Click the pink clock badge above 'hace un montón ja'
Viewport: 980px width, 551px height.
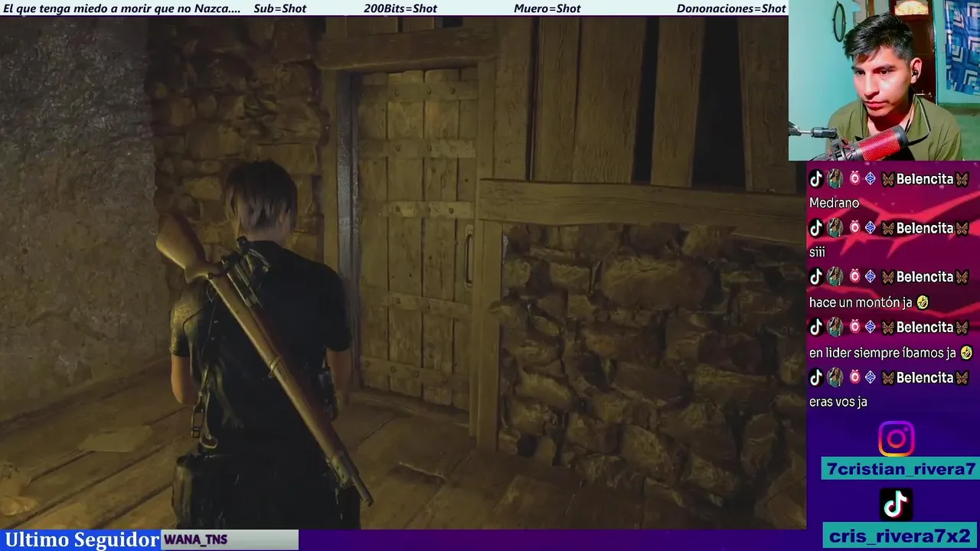[x=854, y=277]
